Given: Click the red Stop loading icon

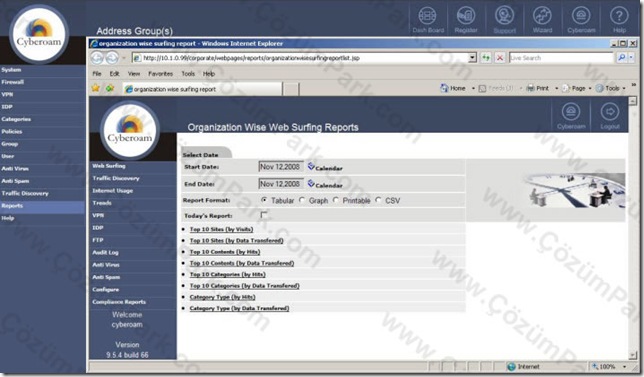Looking at the screenshot, I should 499,58.
